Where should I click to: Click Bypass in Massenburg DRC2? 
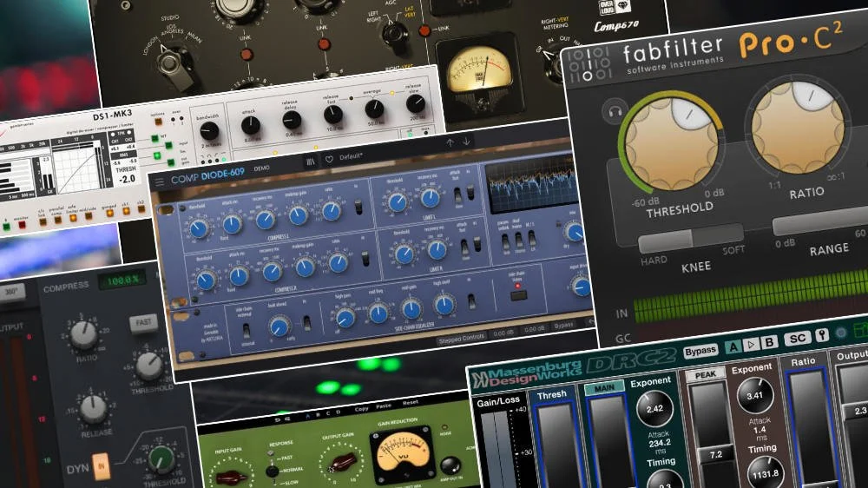700,351
